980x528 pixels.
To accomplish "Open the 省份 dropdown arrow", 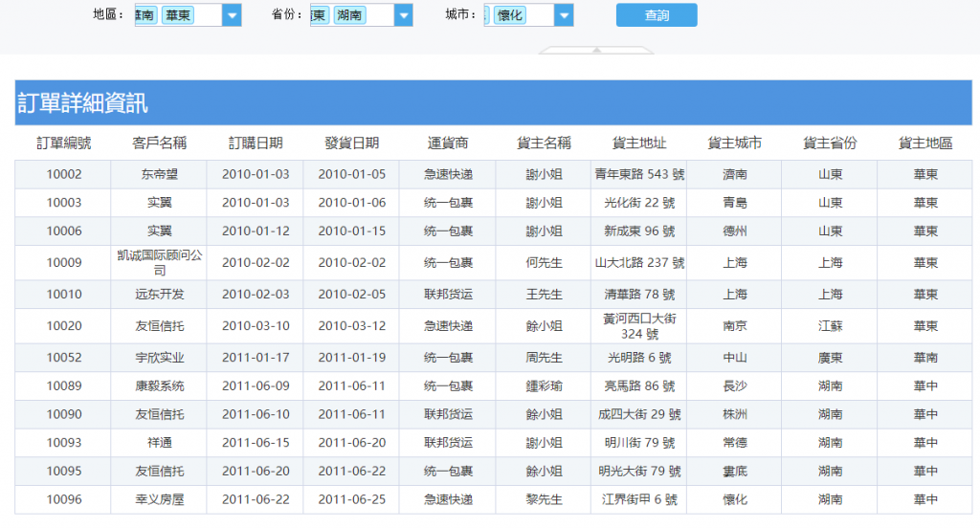I will pos(404,15).
